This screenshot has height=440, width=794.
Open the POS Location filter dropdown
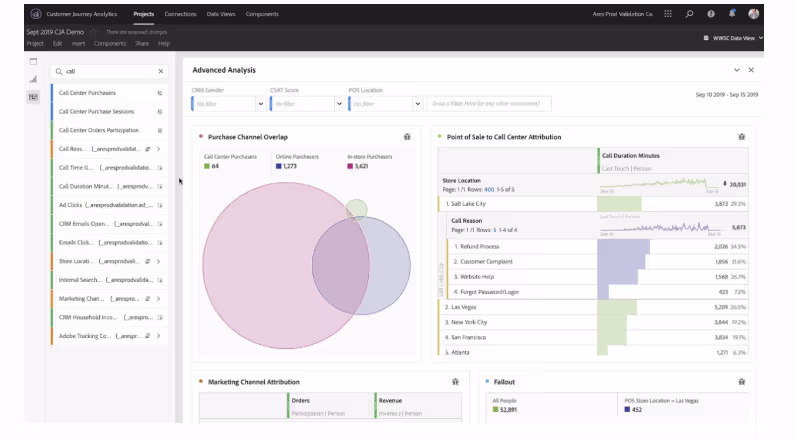click(417, 104)
